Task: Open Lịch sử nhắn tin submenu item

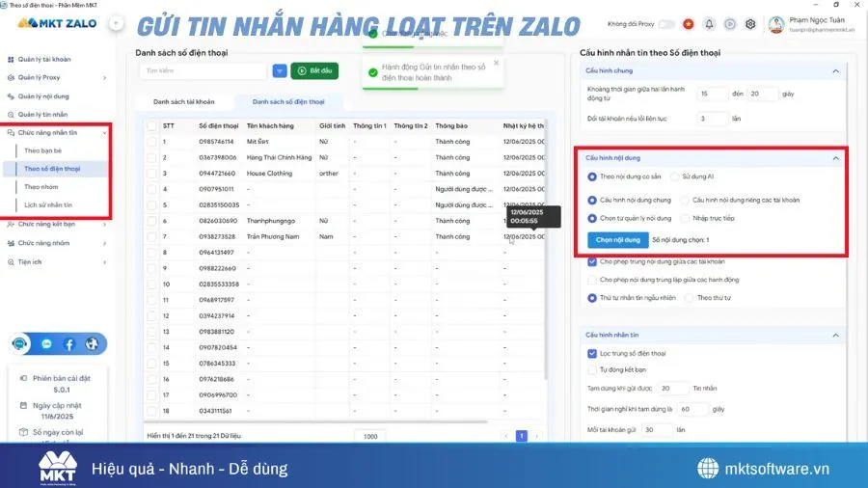Action: (48, 205)
